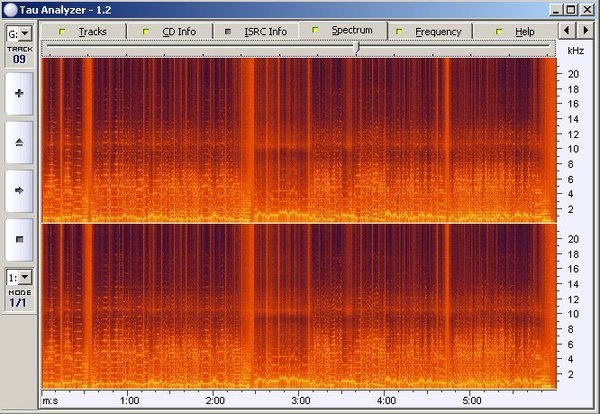Click the Spectrum tab indicator light
Viewport: 600px width, 414px height.
point(315,29)
